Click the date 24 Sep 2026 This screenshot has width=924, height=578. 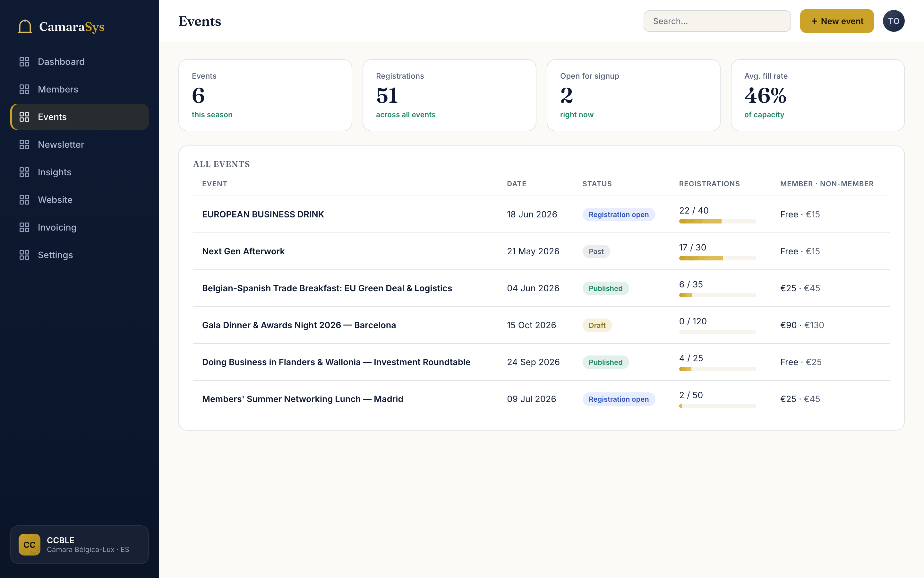pyautogui.click(x=534, y=362)
